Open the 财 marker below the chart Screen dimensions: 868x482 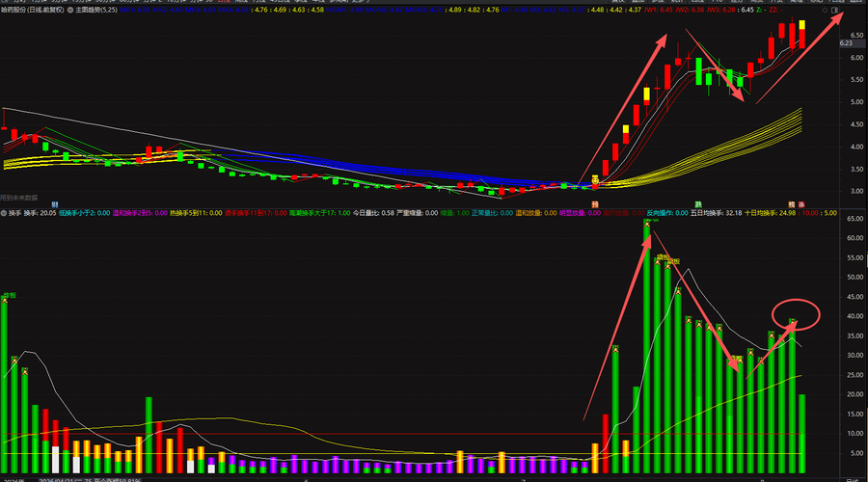click(55, 204)
